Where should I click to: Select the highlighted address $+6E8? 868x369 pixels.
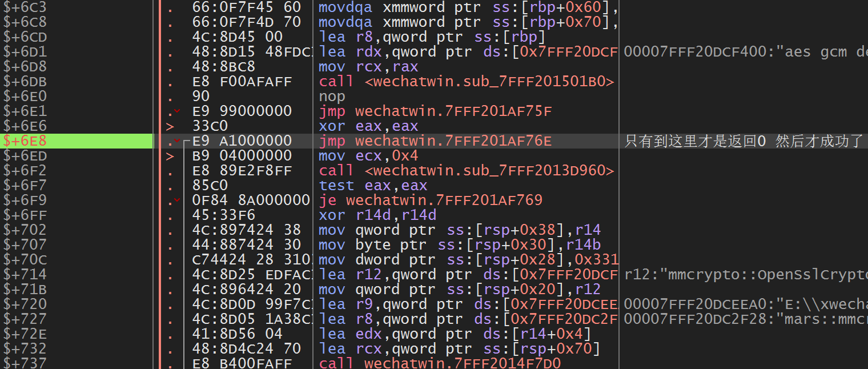tap(26, 141)
